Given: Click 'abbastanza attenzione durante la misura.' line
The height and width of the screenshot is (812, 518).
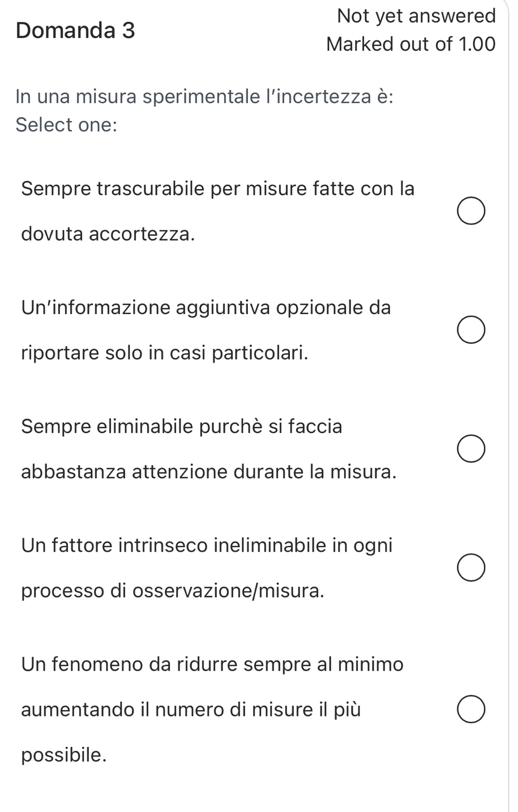Looking at the screenshot, I should 208,472.
